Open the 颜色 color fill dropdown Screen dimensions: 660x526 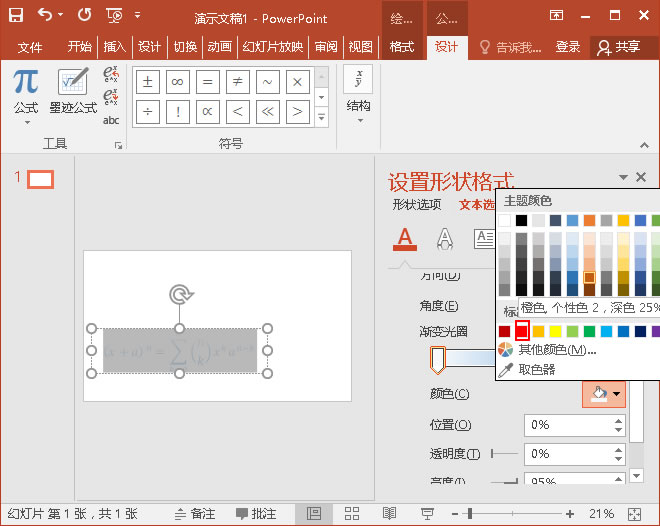[604, 394]
